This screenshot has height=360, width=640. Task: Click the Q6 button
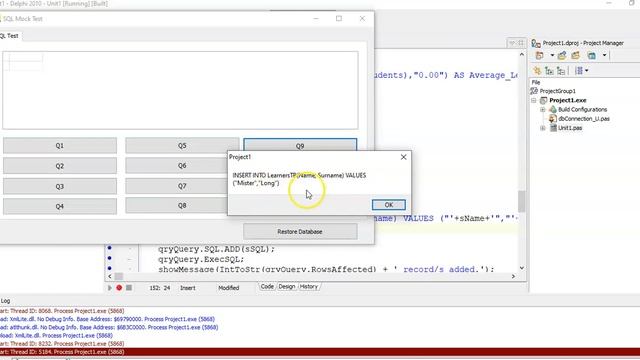(182, 166)
